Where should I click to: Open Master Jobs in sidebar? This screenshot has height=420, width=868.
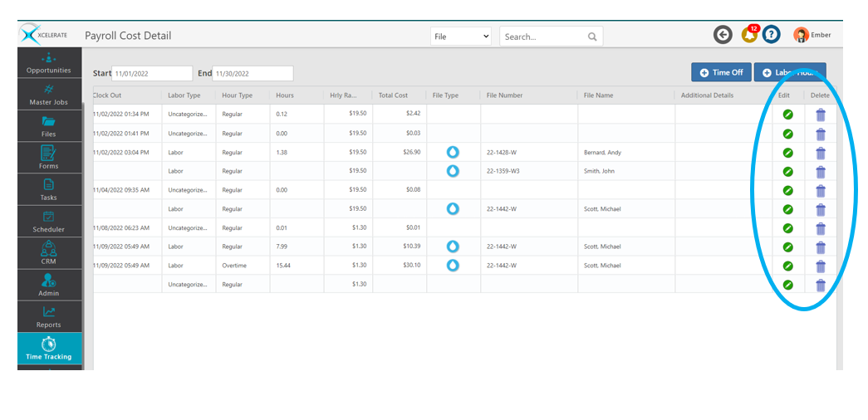tap(49, 95)
